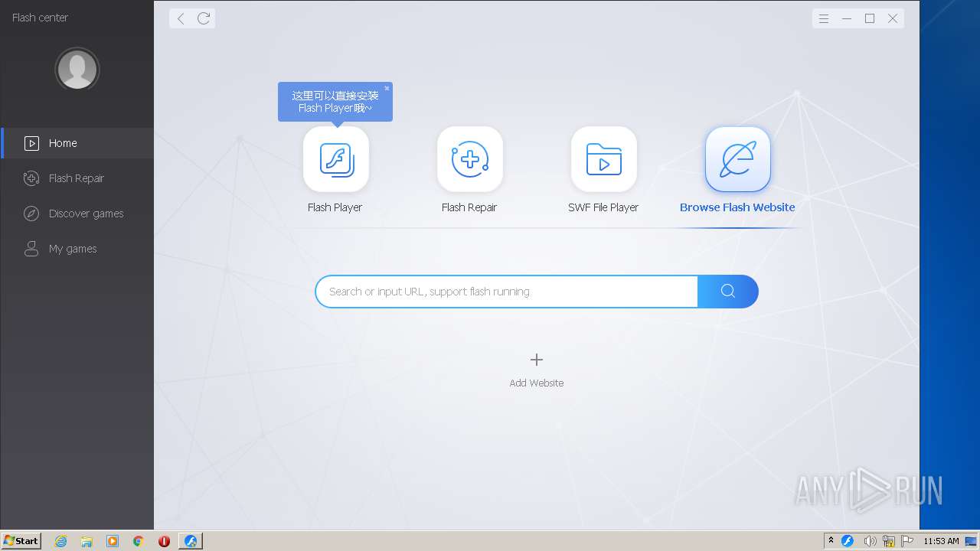Launch Internet Explorer from the taskbar
The height and width of the screenshot is (551, 980).
60,541
